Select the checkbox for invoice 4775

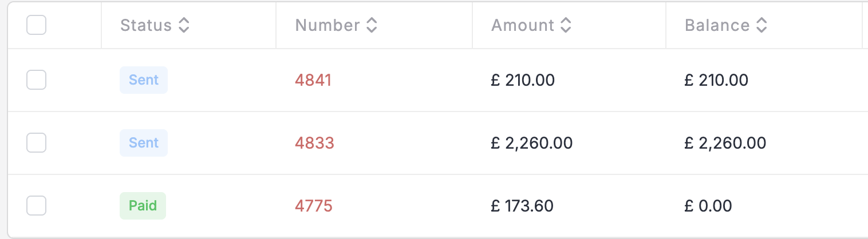pos(37,206)
